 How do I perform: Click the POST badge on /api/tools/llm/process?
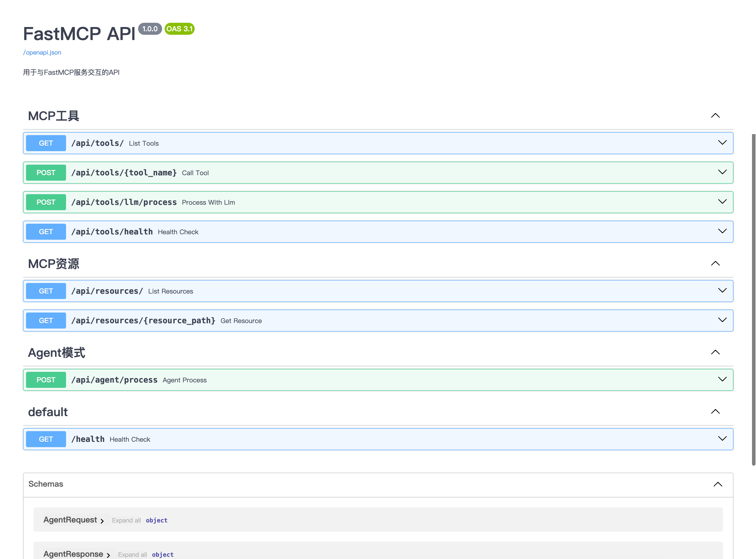(46, 202)
